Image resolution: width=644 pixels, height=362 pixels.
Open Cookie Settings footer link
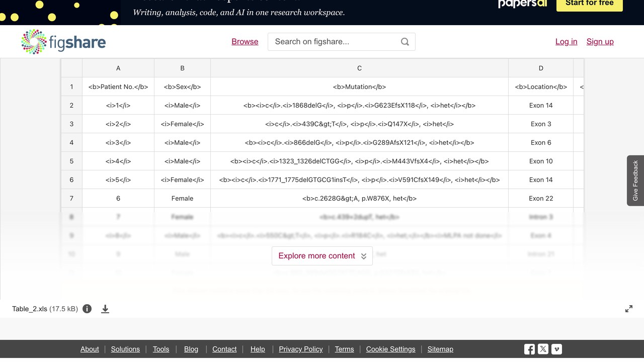(391, 349)
